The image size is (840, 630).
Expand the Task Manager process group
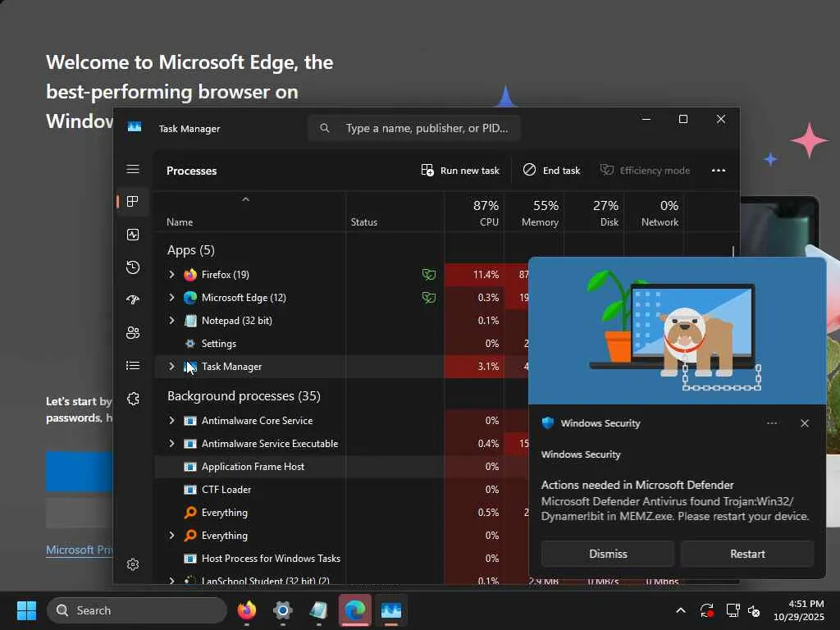171,367
